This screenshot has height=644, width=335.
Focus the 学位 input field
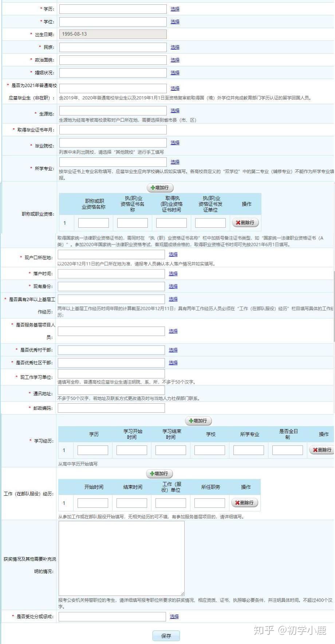(113, 21)
